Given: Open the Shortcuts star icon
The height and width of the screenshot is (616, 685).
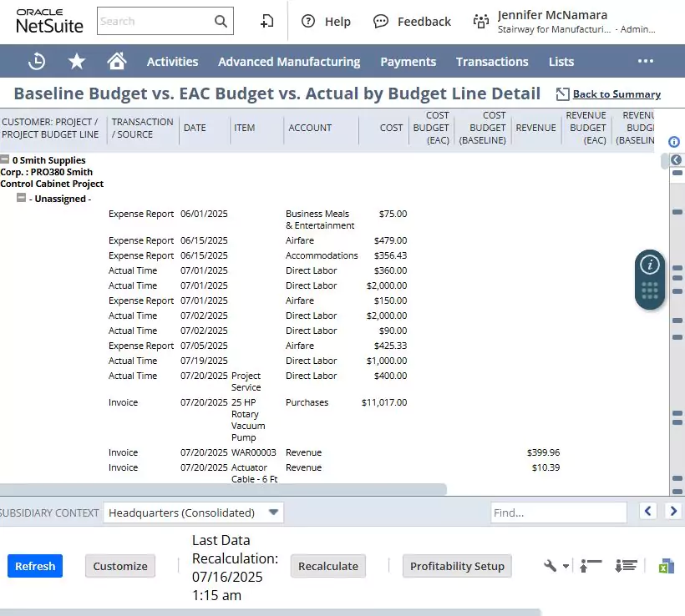Looking at the screenshot, I should (x=77, y=61).
